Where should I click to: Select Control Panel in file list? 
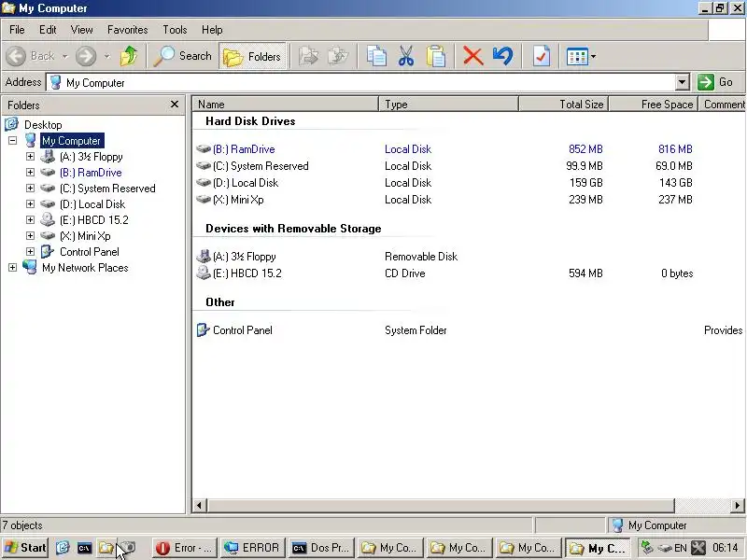coord(243,330)
